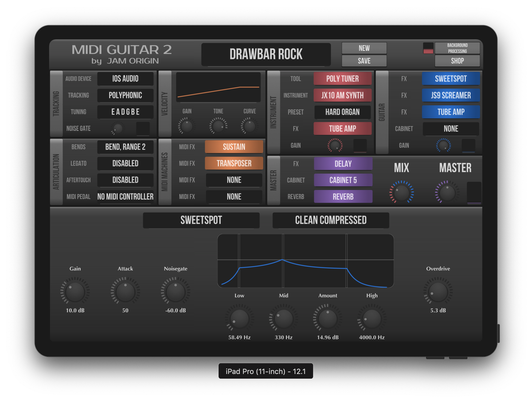The height and width of the screenshot is (402, 532).
Task: Adjust the Guitar gain knob
Action: coord(443,145)
